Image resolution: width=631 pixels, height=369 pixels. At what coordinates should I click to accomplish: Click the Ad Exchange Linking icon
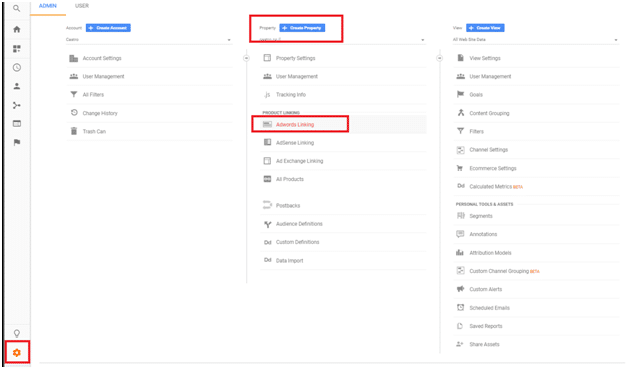[267, 161]
